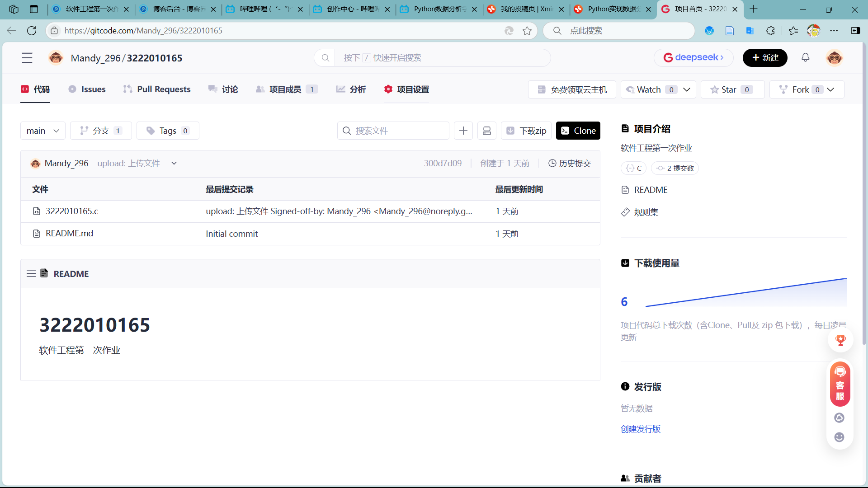The image size is (868, 488).
Task: Click the customer service 客服 floating button
Action: (840, 384)
